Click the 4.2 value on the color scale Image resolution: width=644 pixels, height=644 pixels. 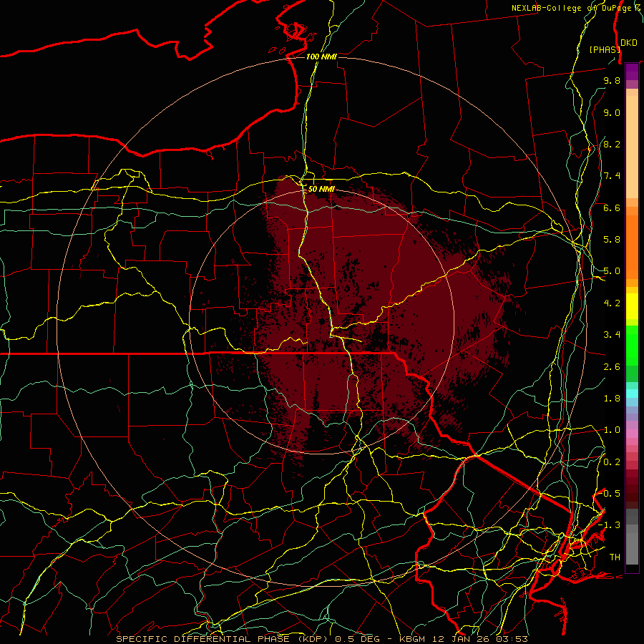(612, 303)
